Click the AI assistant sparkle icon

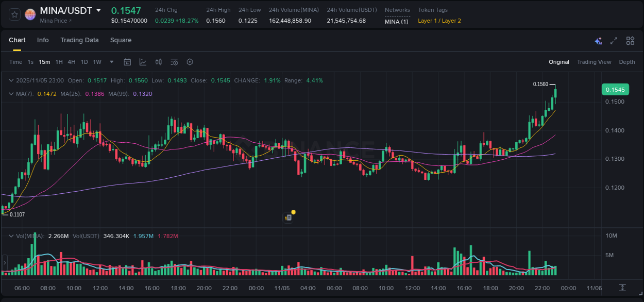[x=598, y=41]
